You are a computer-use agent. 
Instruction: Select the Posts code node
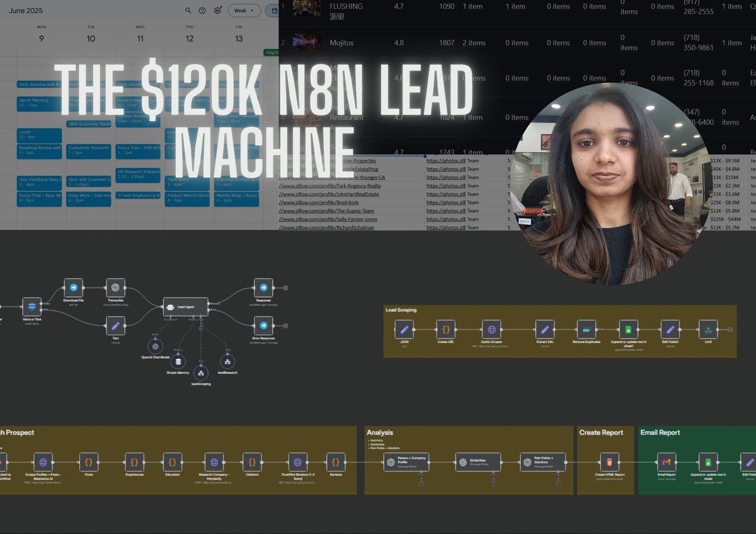click(x=88, y=462)
